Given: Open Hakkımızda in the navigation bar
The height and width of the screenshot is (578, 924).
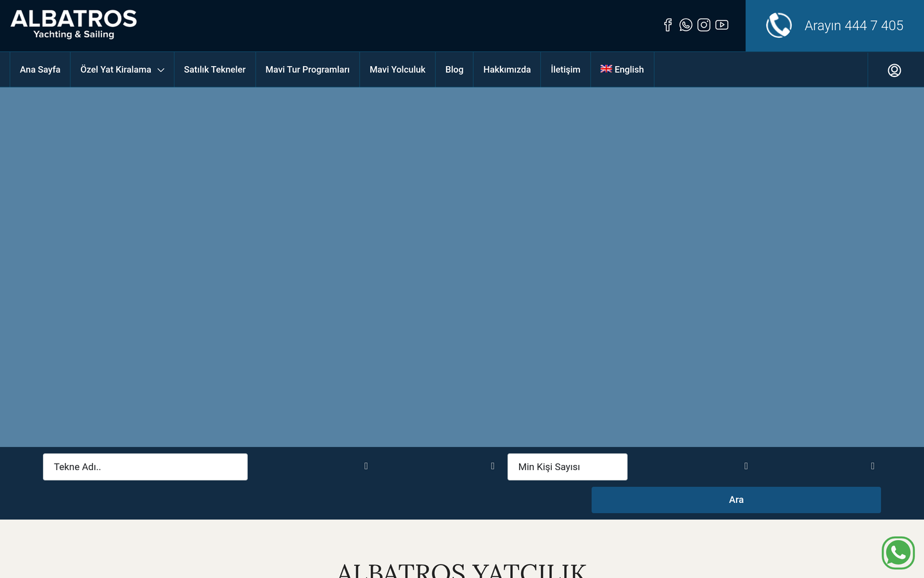Looking at the screenshot, I should tap(507, 69).
